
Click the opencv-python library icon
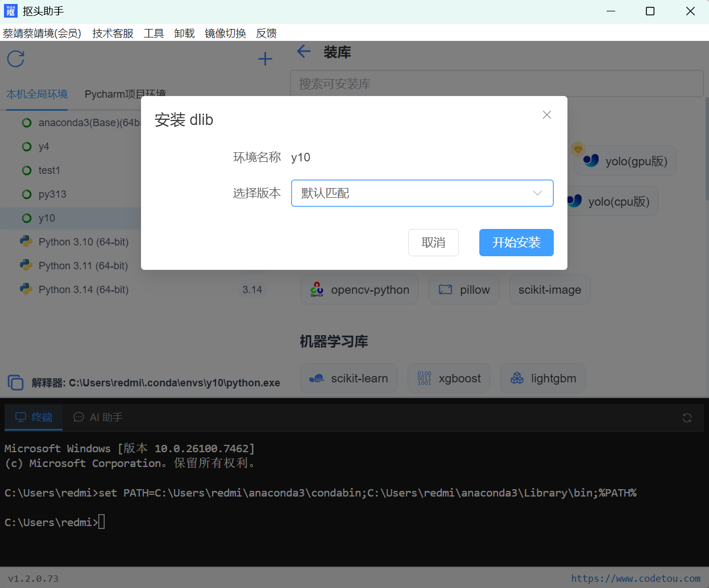(316, 289)
